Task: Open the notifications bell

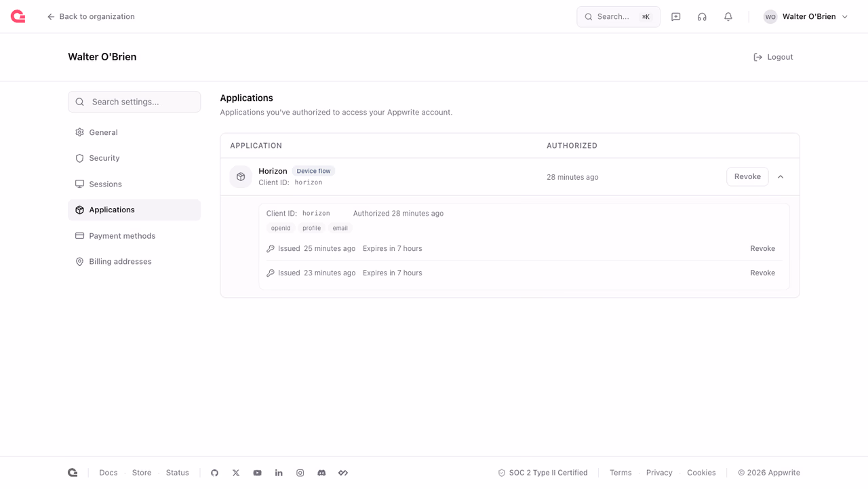Action: (x=728, y=17)
